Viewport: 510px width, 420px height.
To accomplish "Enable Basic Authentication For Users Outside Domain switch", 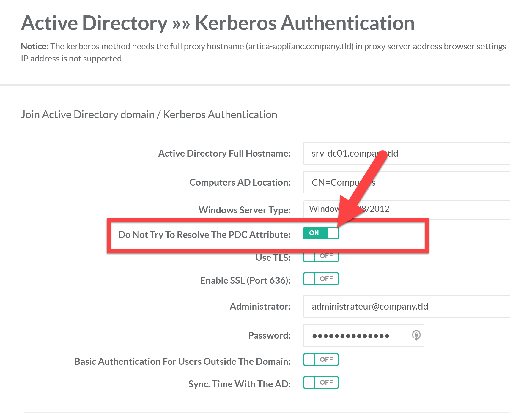I will click(321, 359).
